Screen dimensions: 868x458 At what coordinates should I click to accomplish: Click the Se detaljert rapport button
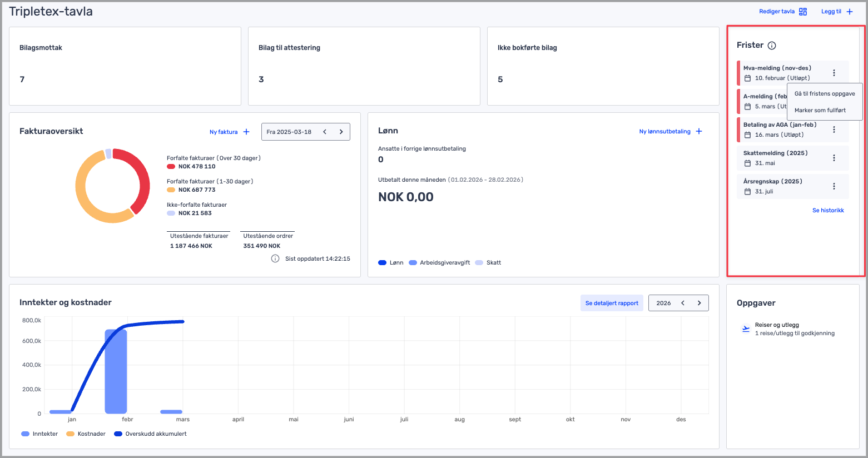pyautogui.click(x=612, y=303)
